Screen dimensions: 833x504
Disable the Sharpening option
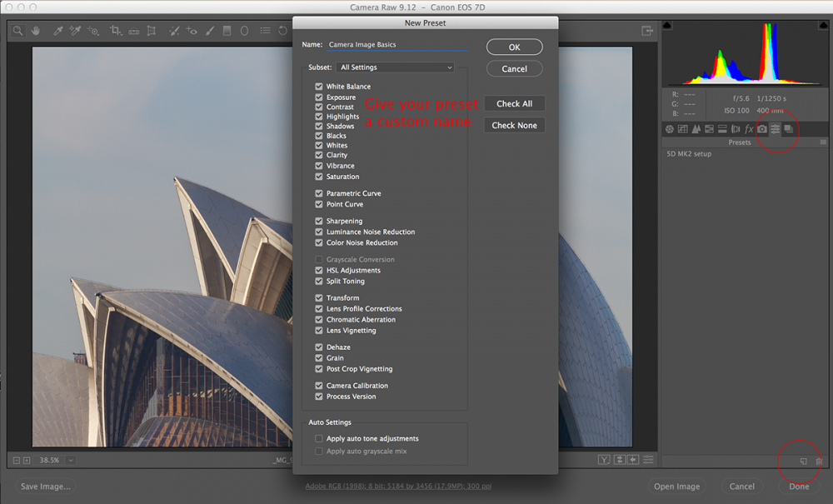(319, 221)
